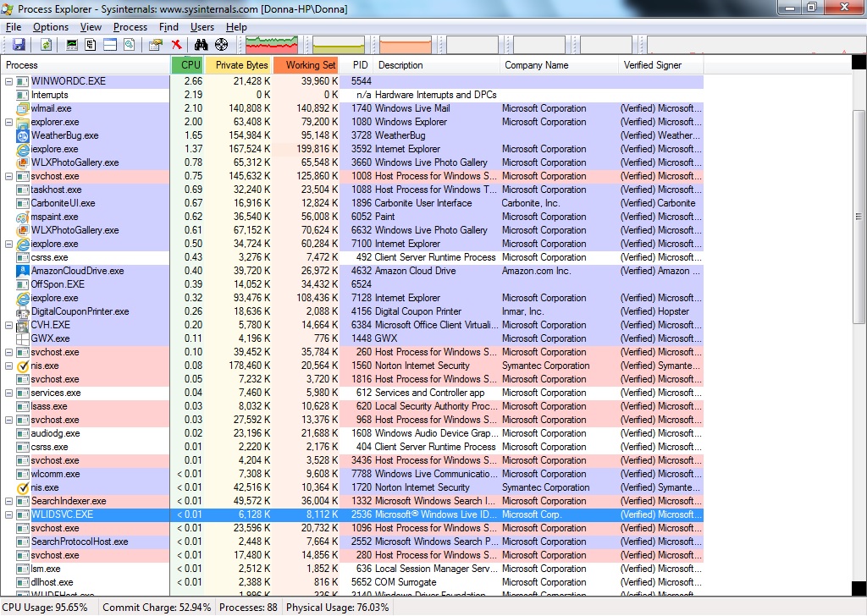Click the mspaint.exe process icon
This screenshot has width=867, height=616.
23,217
